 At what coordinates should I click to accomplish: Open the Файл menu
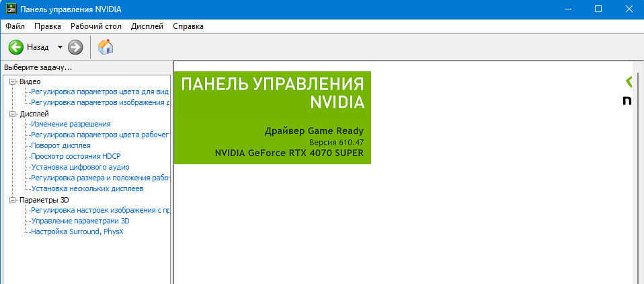coord(15,26)
